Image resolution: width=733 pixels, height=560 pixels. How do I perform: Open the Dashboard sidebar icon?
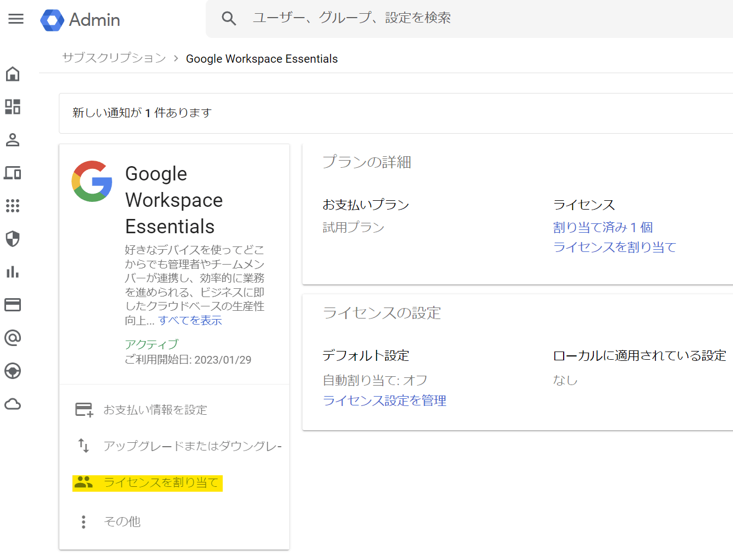[13, 107]
